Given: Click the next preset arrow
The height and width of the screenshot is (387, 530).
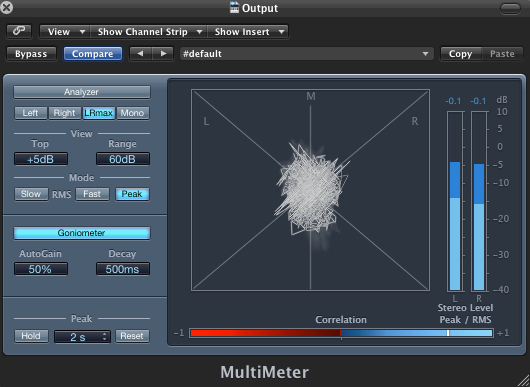Looking at the screenshot, I should [163, 54].
